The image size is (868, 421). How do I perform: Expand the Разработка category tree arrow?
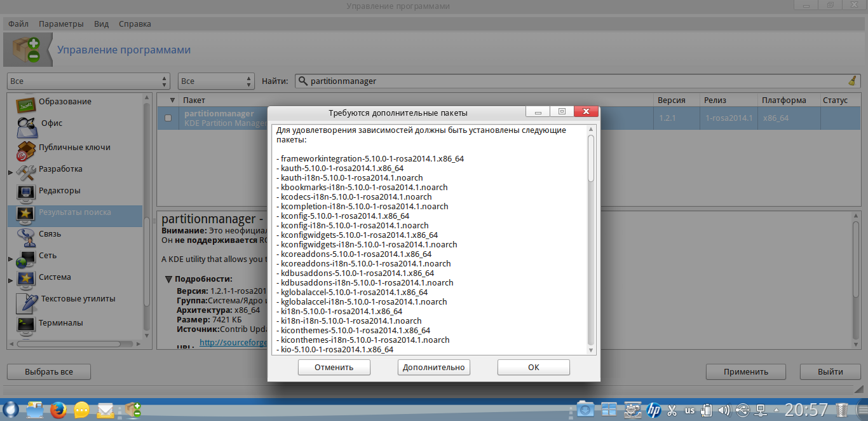[10, 172]
